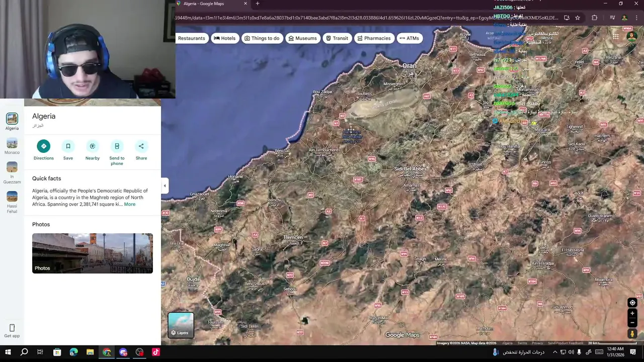Image resolution: width=644 pixels, height=362 pixels.
Task: Open the Monaco recent place in sidebar
Action: tap(12, 146)
